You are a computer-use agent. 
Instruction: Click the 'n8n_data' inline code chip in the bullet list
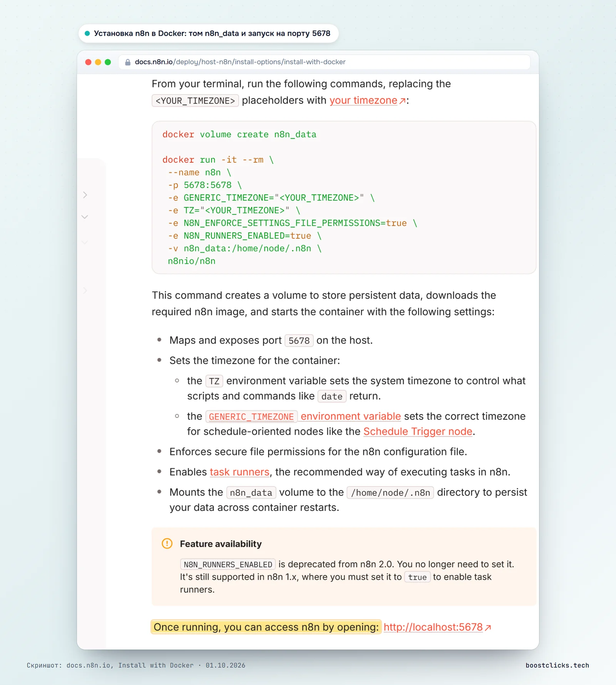pos(251,493)
